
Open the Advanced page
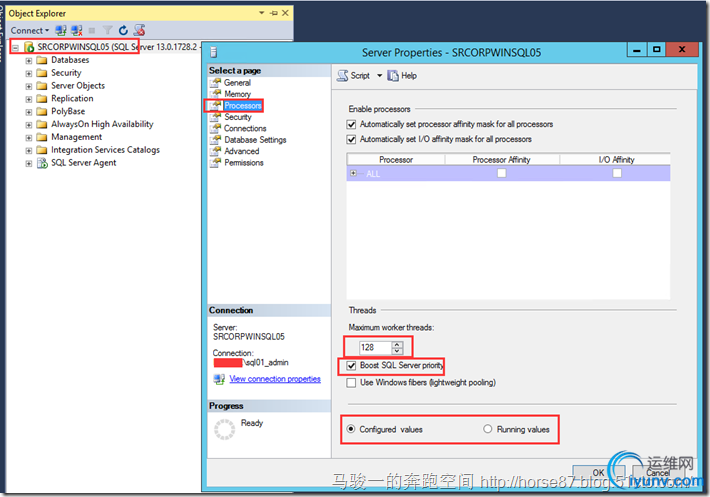(x=242, y=151)
